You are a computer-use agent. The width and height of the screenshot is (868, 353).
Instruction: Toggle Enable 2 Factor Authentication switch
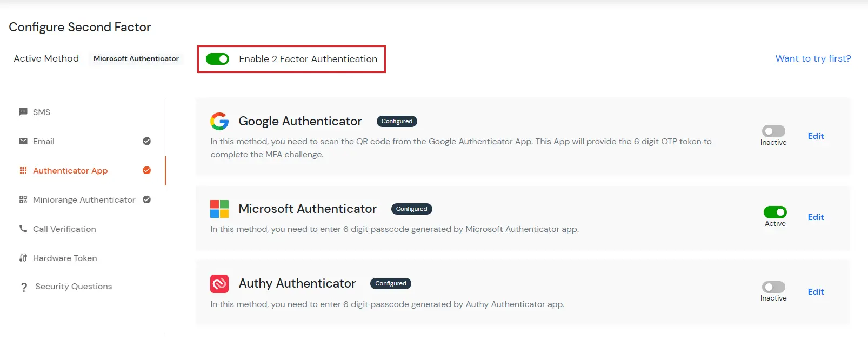click(218, 59)
